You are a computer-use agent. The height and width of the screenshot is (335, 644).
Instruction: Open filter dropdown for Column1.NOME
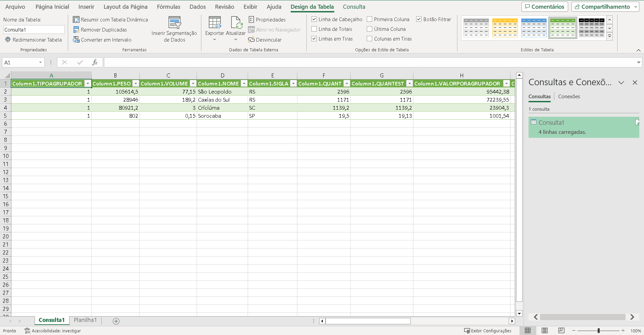[244, 84]
